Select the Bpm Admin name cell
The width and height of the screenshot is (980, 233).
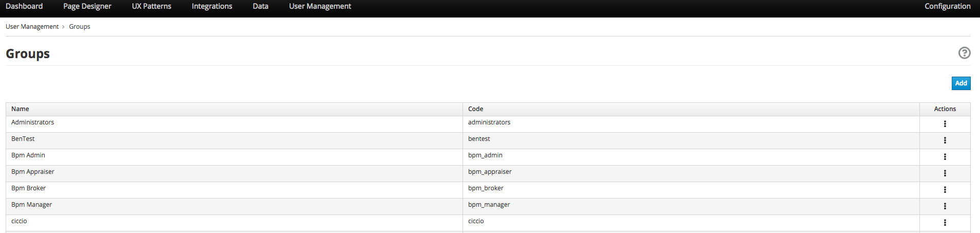[234, 157]
